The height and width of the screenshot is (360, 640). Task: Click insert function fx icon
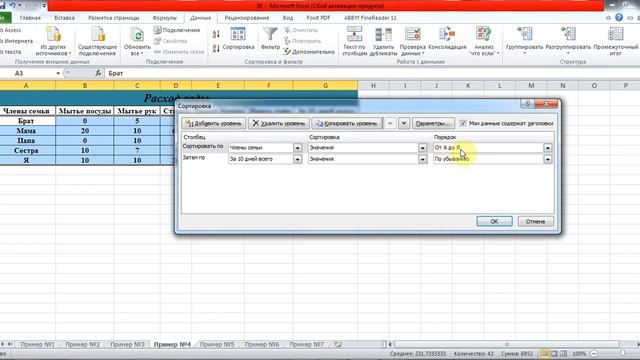[98, 73]
